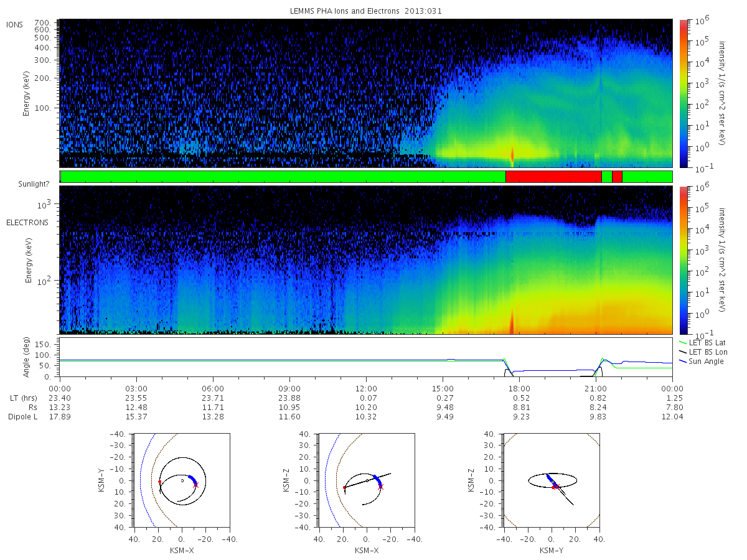Click the LT value "1.25"
This screenshot has width=747, height=560.
pyautogui.click(x=672, y=398)
